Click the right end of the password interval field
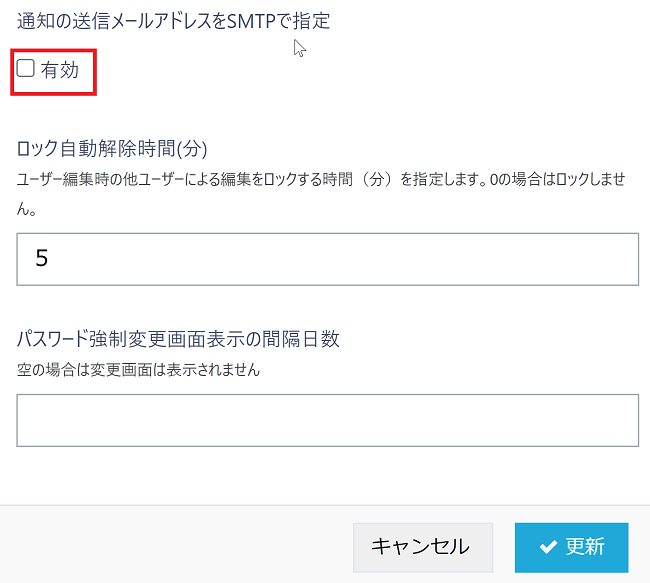This screenshot has width=650, height=583. (620, 420)
